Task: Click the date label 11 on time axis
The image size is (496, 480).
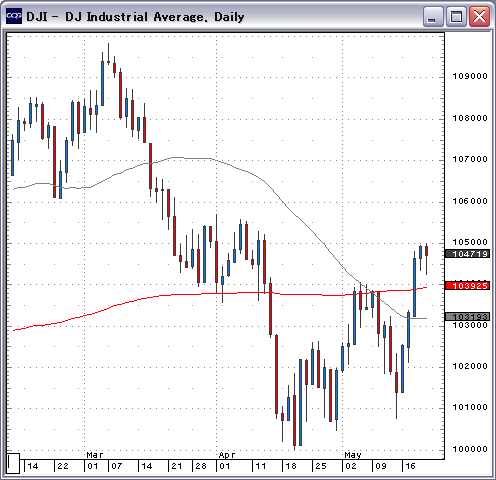Action: click(261, 466)
